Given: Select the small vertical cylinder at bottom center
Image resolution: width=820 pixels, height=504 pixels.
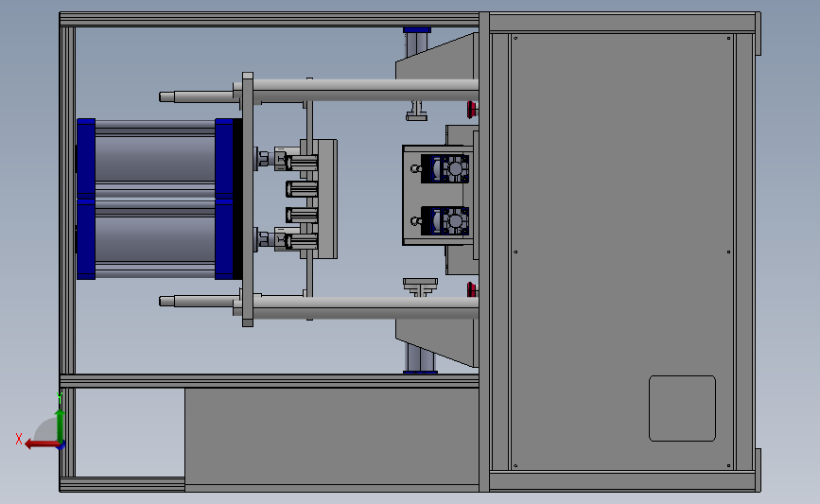Looking at the screenshot, I should 420,358.
